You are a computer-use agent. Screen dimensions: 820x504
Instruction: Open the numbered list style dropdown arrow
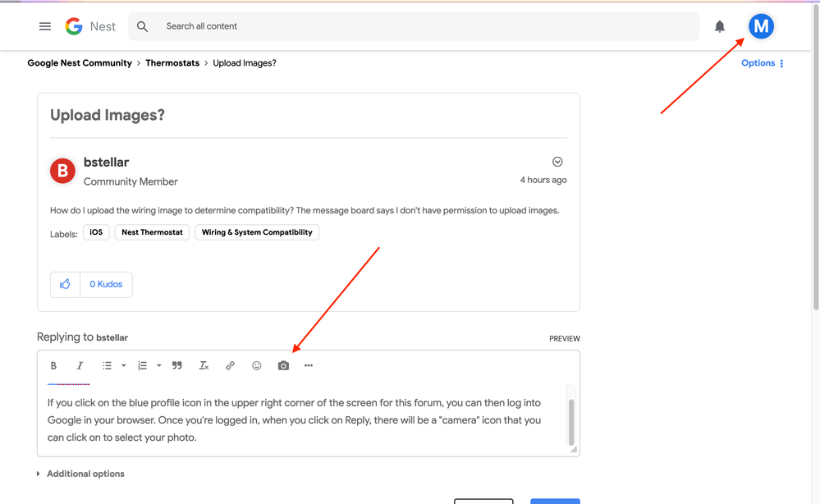(159, 366)
